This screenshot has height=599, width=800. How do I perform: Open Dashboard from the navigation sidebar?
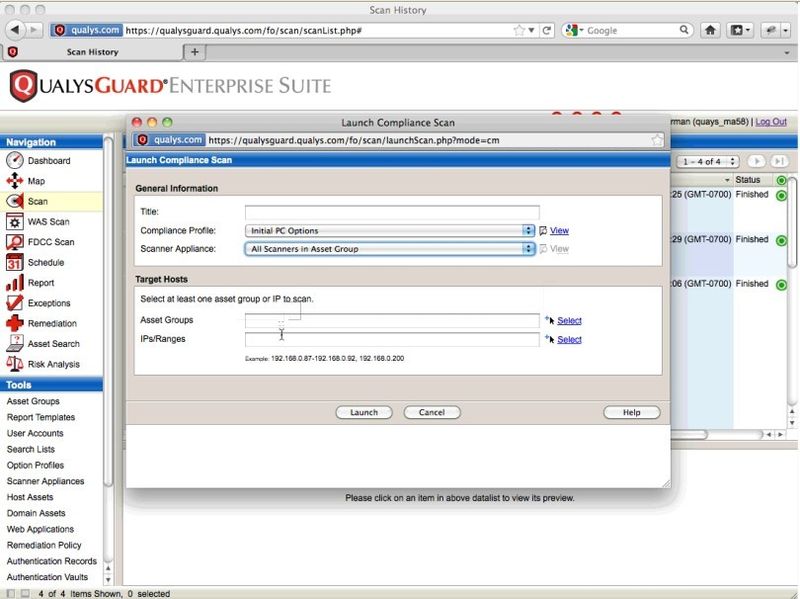click(49, 161)
